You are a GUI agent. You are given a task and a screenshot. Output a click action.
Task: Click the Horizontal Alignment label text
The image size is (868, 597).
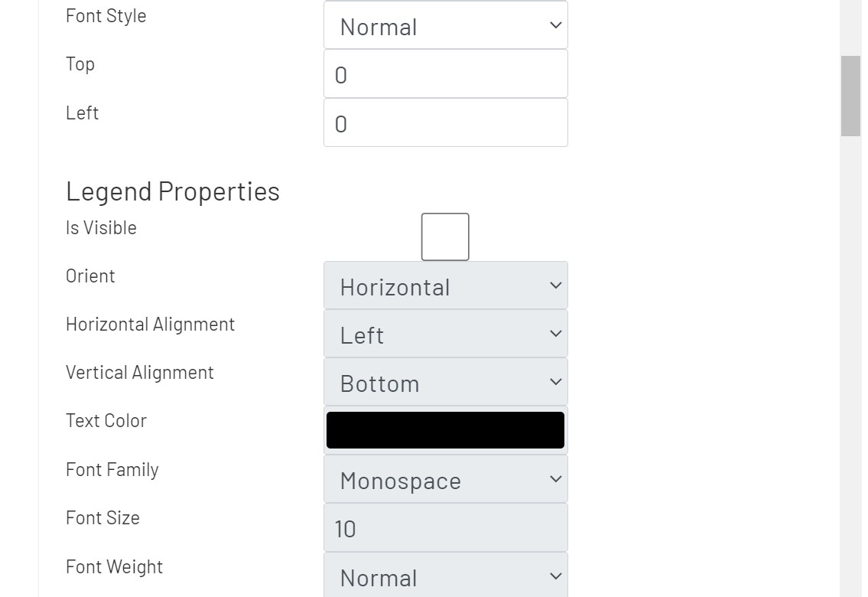pyautogui.click(x=150, y=325)
